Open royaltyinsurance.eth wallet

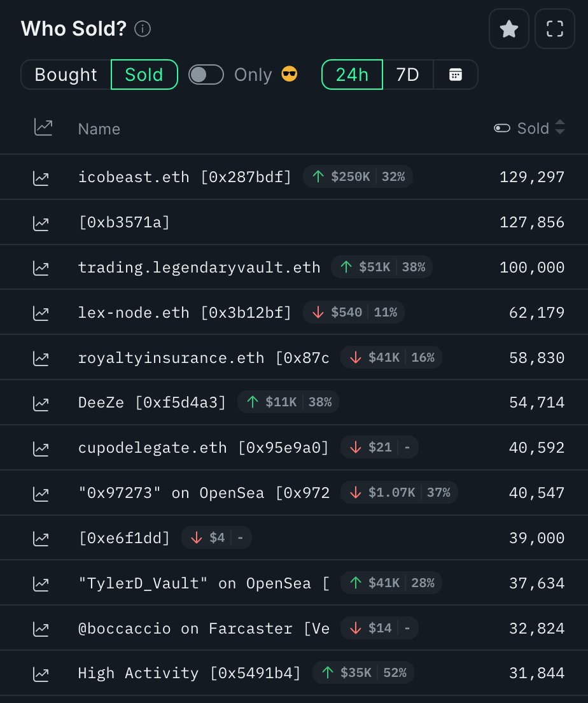[204, 358]
